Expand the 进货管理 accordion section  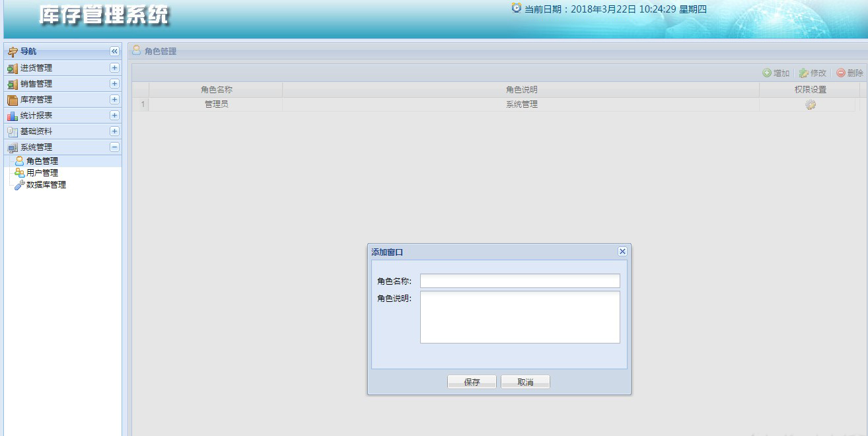point(114,67)
